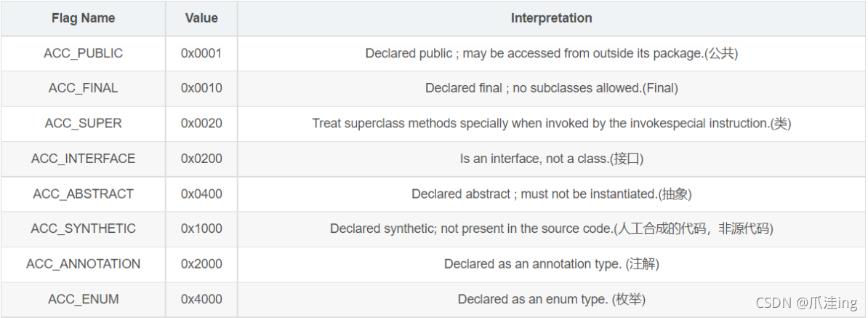The height and width of the screenshot is (318, 868).
Task: Select the ACC_ABSTRACT flag name cell
Action: point(83,194)
